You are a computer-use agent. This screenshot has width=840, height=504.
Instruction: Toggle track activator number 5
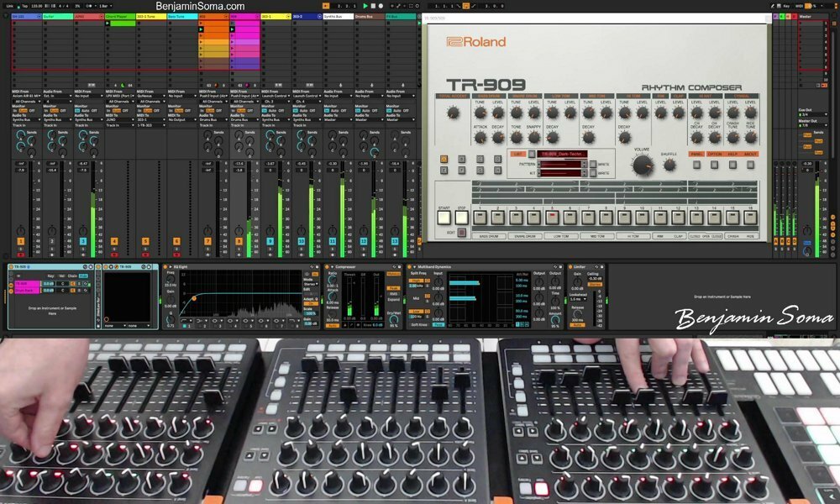[145, 242]
